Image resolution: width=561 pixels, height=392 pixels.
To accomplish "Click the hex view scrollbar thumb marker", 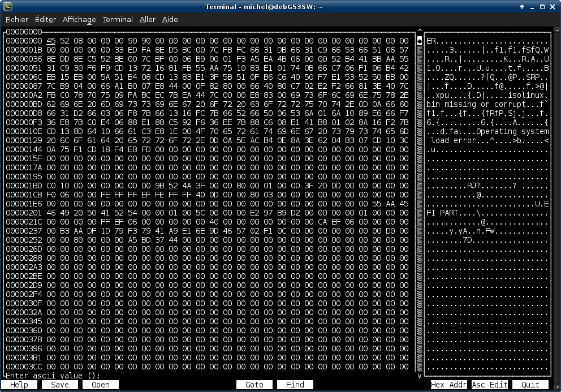I will 420,41.
